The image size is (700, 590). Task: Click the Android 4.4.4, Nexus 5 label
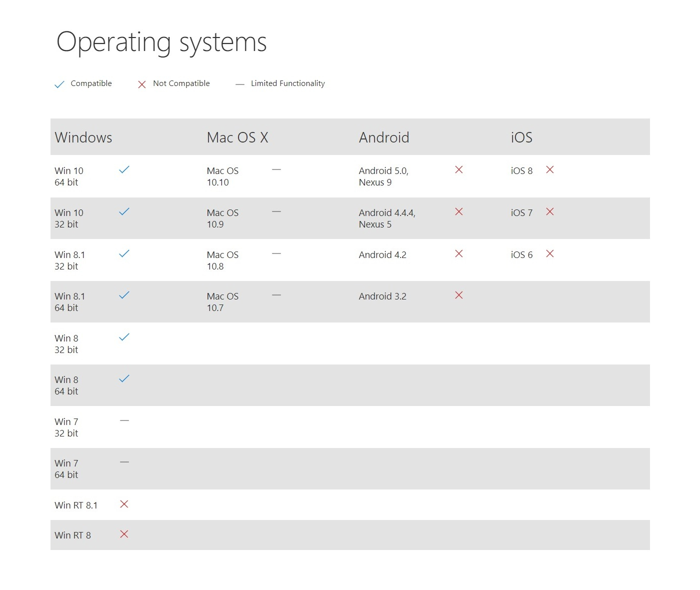click(387, 218)
